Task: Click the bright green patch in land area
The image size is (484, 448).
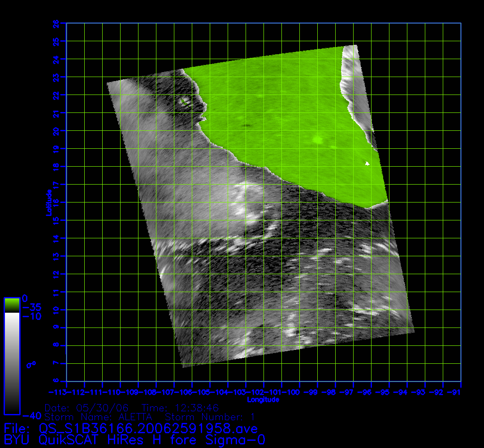Action: coord(318,140)
